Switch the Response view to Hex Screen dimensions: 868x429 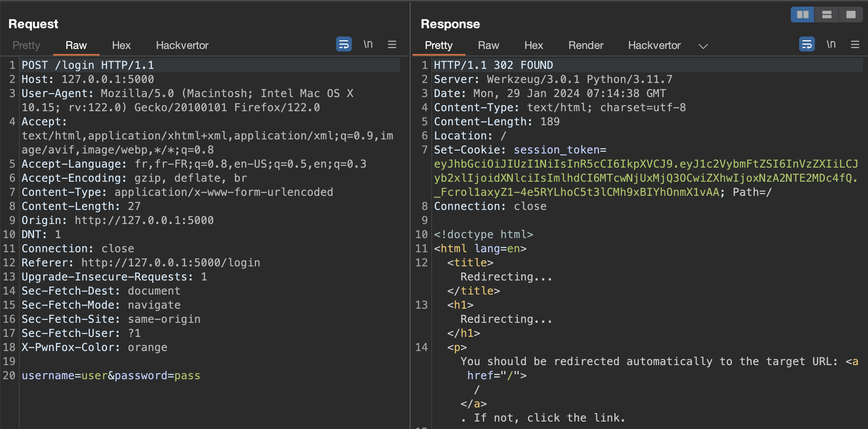tap(533, 45)
